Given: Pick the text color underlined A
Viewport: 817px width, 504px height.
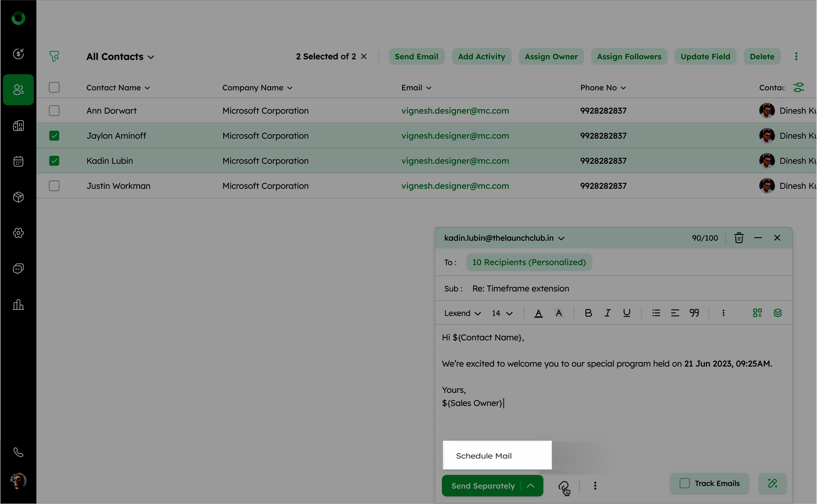Looking at the screenshot, I should click(538, 313).
